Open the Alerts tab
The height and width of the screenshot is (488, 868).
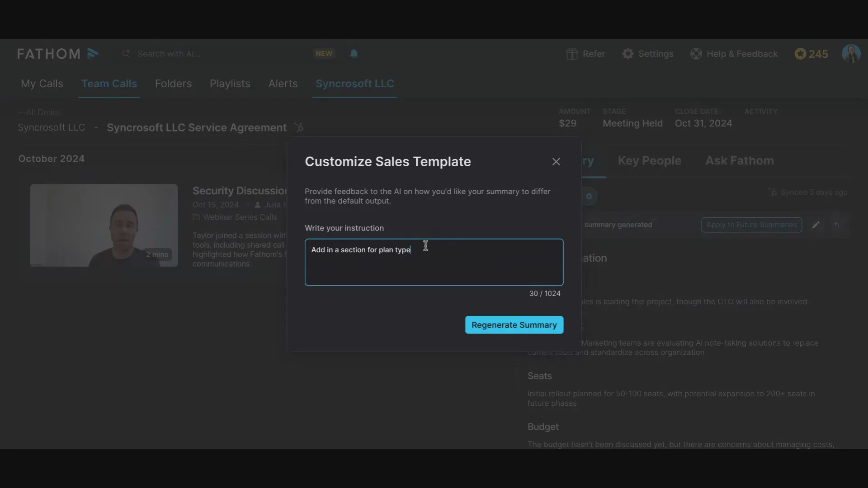point(283,84)
